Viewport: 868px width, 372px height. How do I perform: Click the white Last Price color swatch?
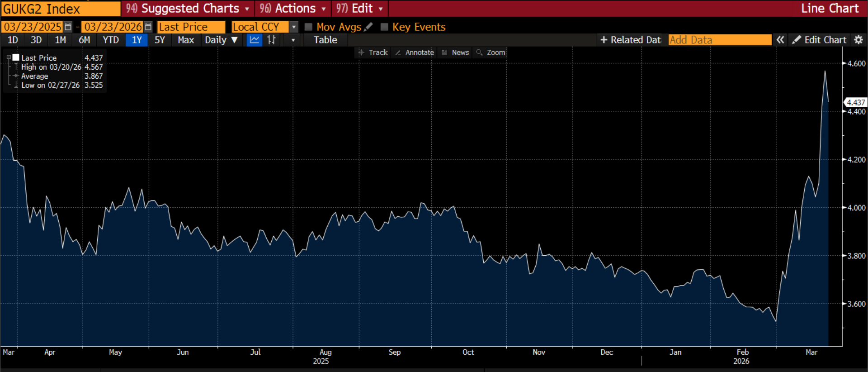(16, 57)
